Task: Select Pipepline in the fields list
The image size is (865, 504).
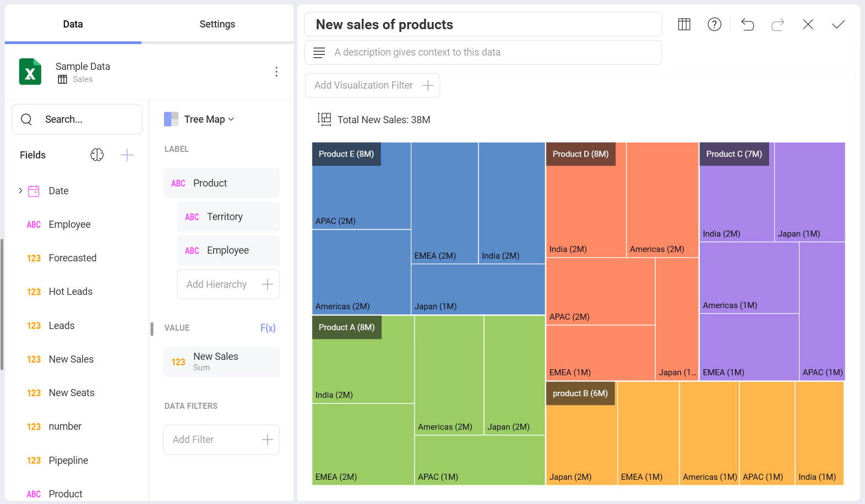Action: [x=68, y=461]
